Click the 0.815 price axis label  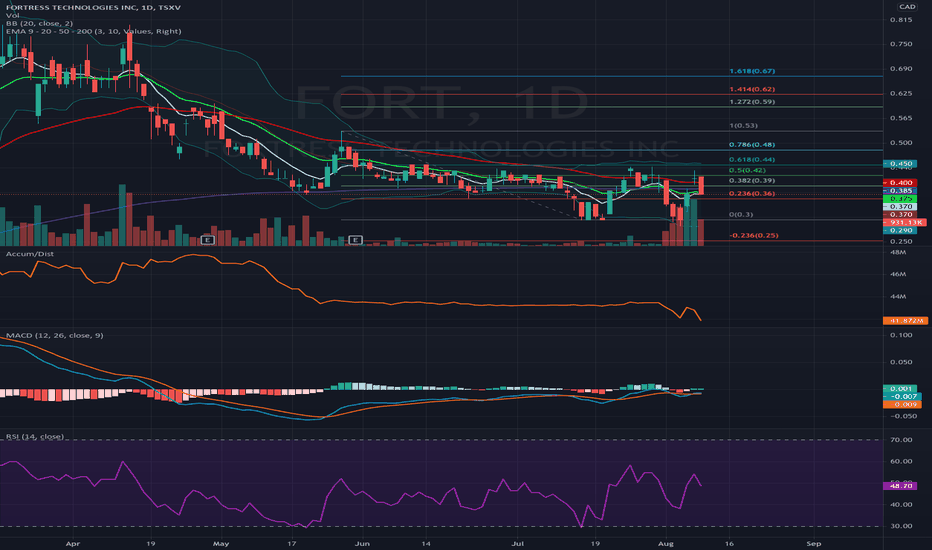pos(901,20)
